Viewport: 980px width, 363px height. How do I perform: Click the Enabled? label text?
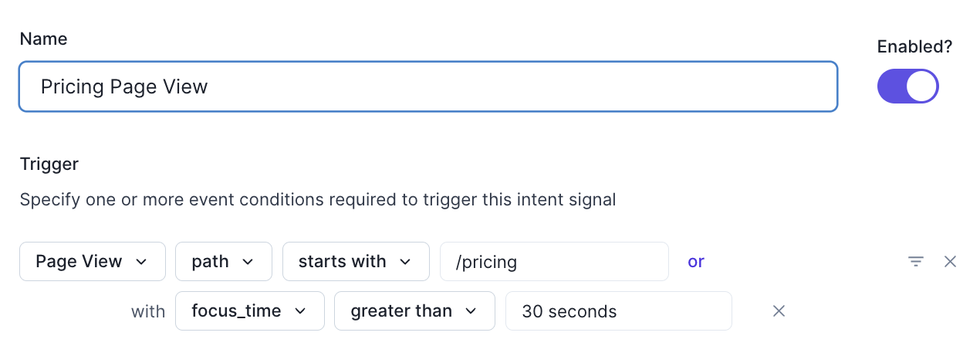(915, 46)
